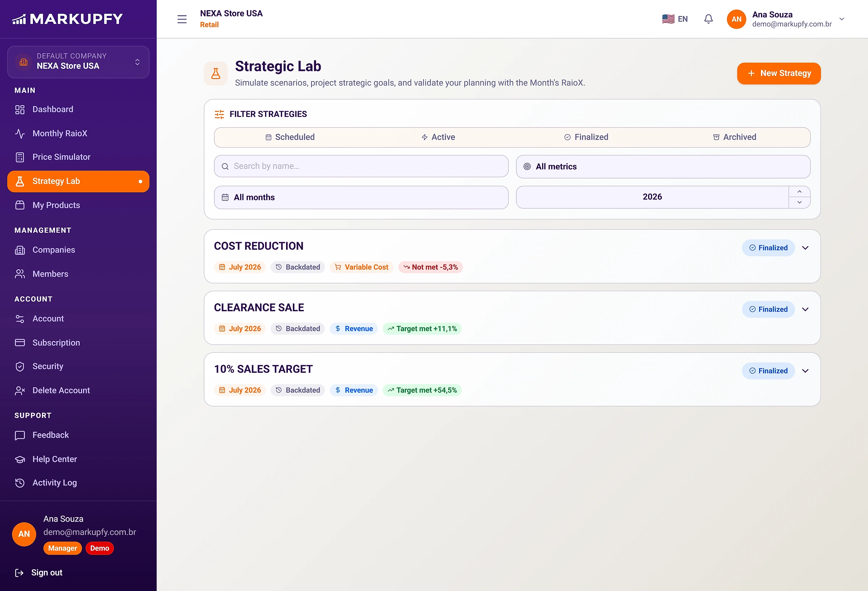Image resolution: width=868 pixels, height=591 pixels.
Task: Expand the CLEARANCE SALE strategy card
Action: coord(805,309)
